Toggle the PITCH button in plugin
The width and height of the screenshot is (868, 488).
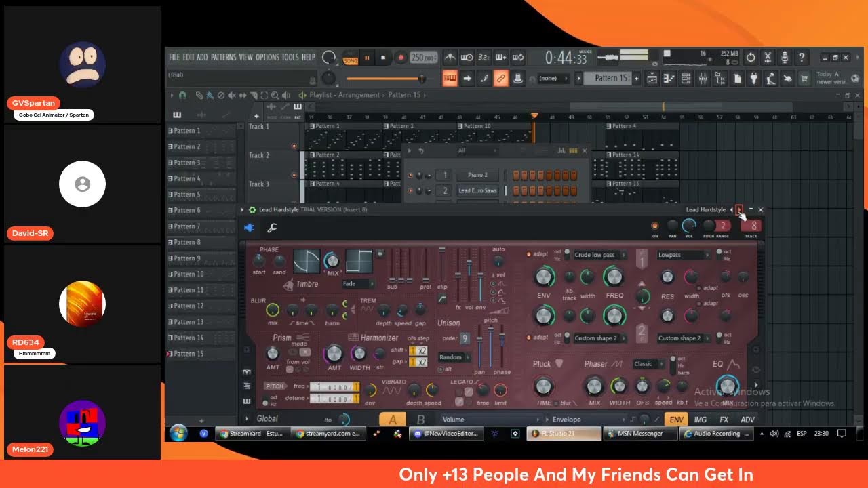pyautogui.click(x=275, y=386)
